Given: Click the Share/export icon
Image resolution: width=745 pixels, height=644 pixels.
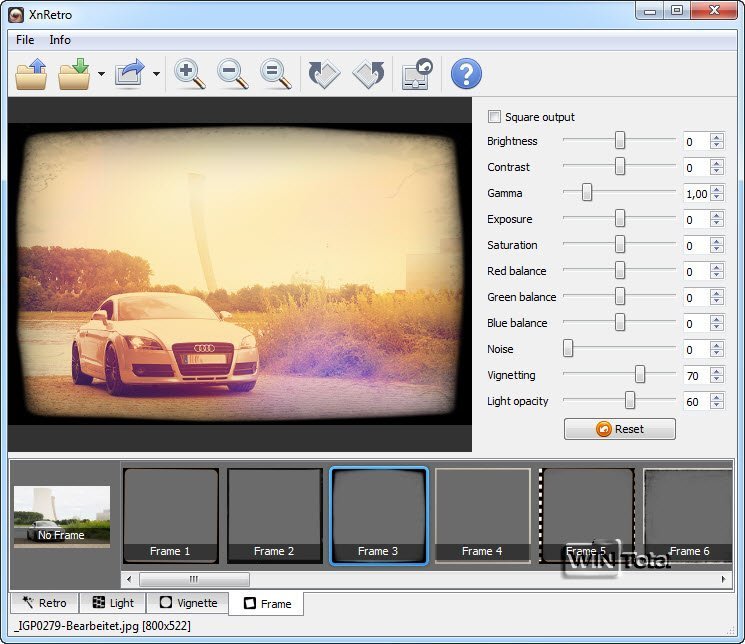Looking at the screenshot, I should [130, 74].
